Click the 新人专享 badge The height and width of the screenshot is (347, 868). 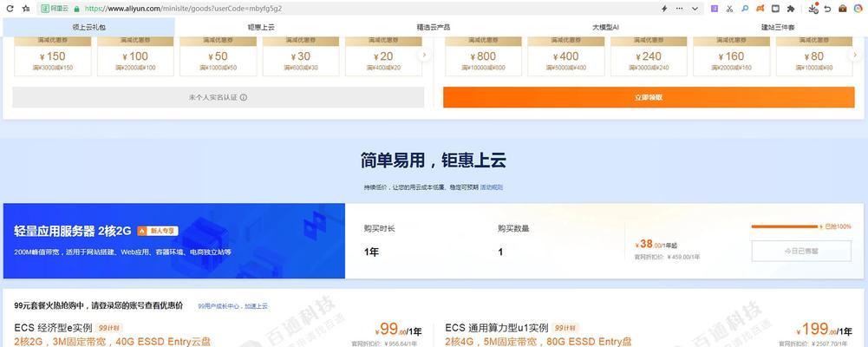click(x=158, y=231)
